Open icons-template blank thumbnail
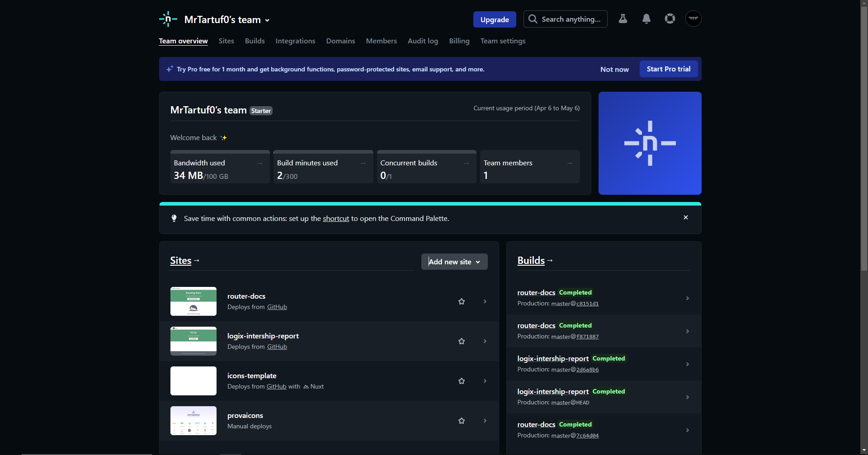 pyautogui.click(x=193, y=381)
